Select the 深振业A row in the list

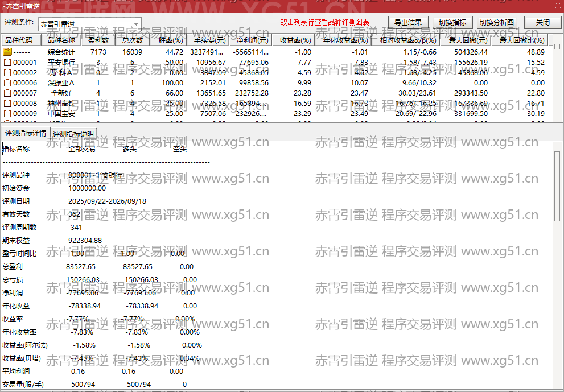click(276, 83)
